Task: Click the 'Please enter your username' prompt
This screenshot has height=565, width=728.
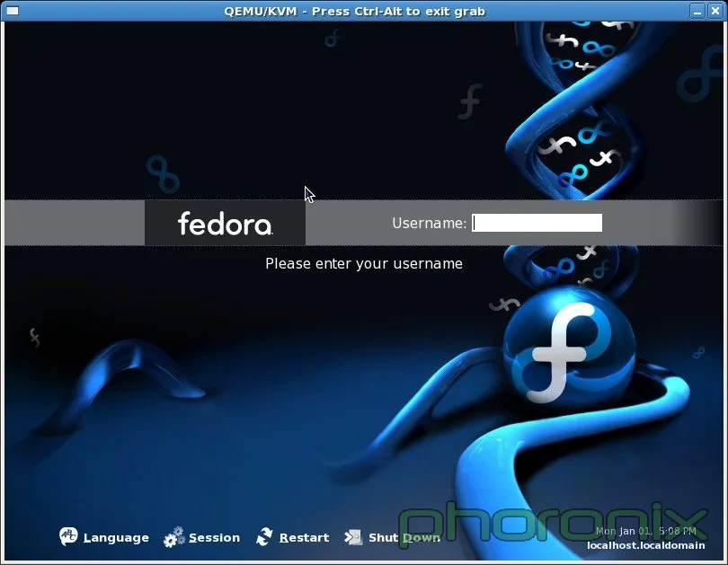Action: pos(364,263)
